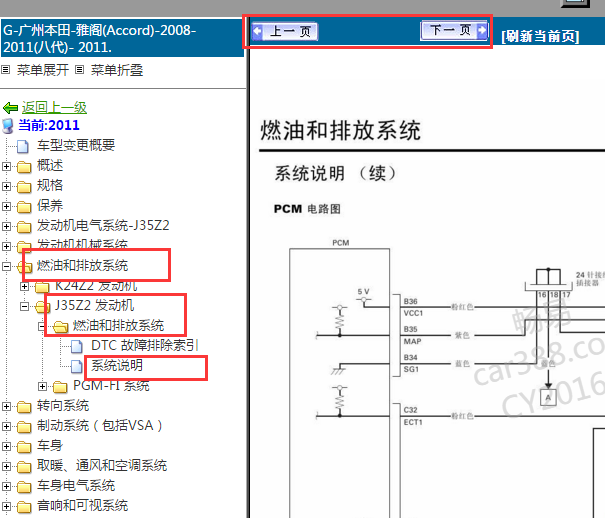Click folder icon of 转向系统

[24, 407]
